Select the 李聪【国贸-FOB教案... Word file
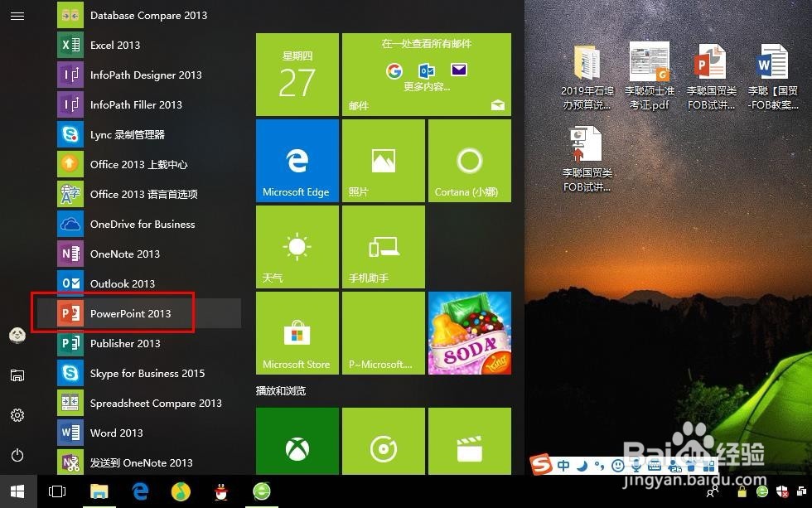 point(773,77)
